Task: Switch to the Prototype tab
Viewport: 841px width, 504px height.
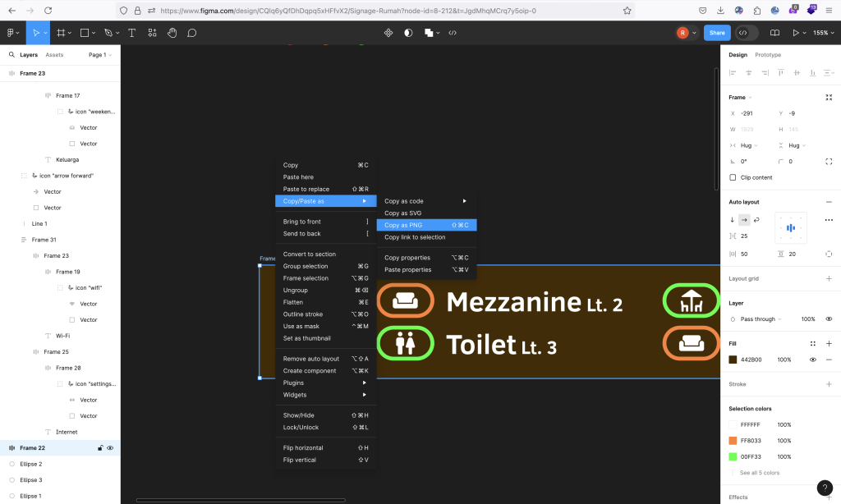Action: [x=768, y=55]
